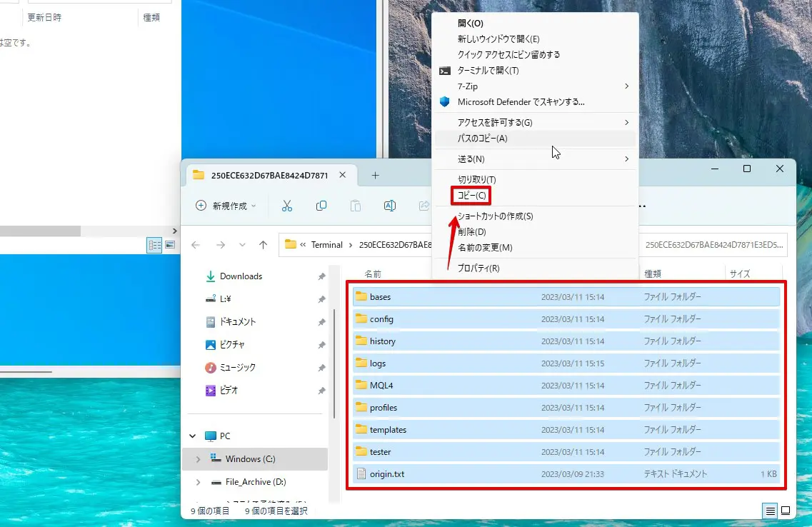The width and height of the screenshot is (812, 527).
Task: Switch to large thumbnails view icon
Action: pyautogui.click(x=786, y=511)
